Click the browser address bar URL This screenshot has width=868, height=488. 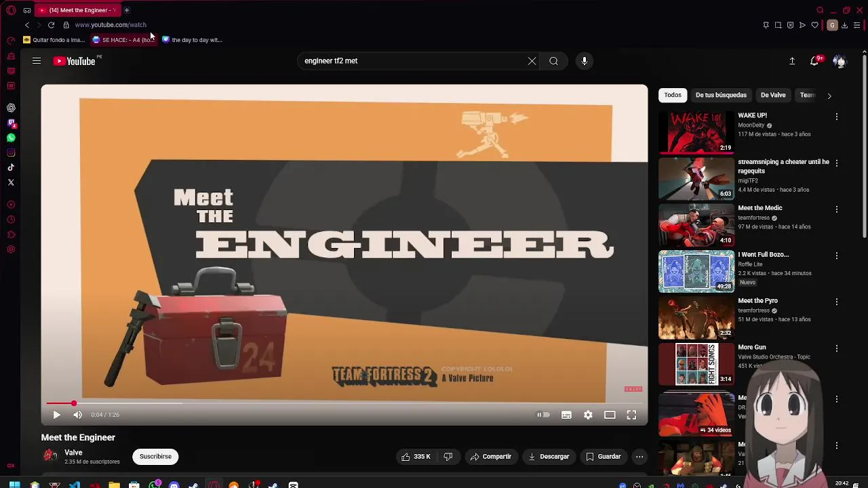[x=111, y=25]
